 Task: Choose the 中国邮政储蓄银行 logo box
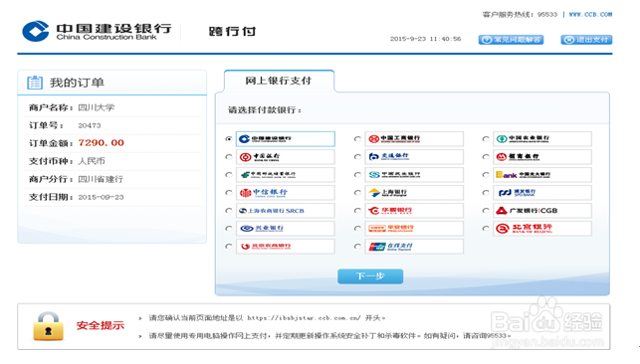coord(286,175)
